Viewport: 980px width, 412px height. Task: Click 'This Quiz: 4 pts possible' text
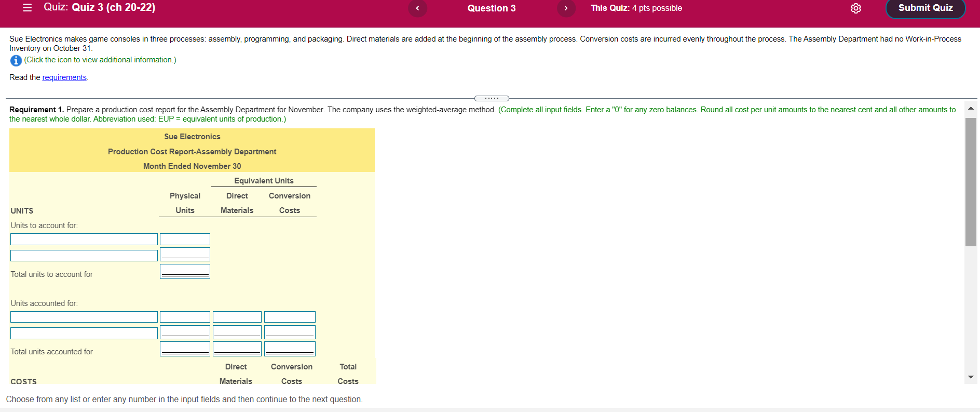point(636,8)
